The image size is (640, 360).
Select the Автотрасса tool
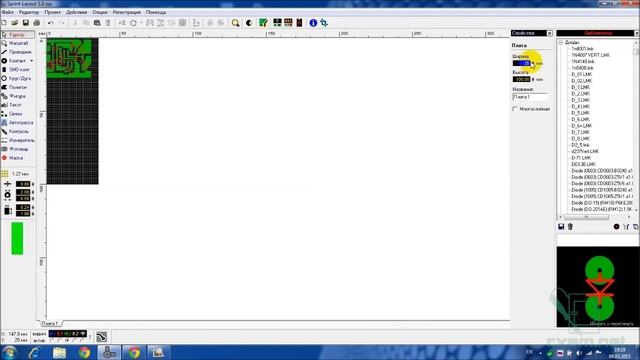18,122
